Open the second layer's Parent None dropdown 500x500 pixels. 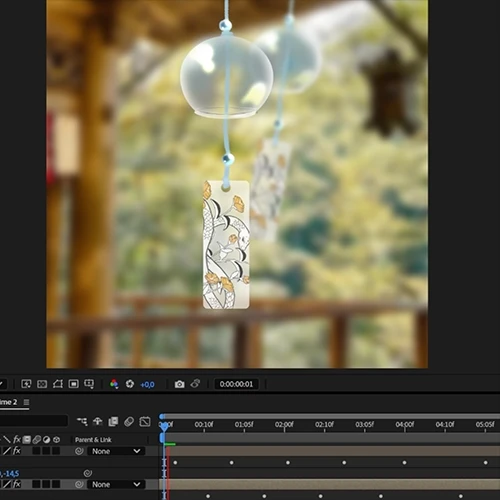[116, 484]
